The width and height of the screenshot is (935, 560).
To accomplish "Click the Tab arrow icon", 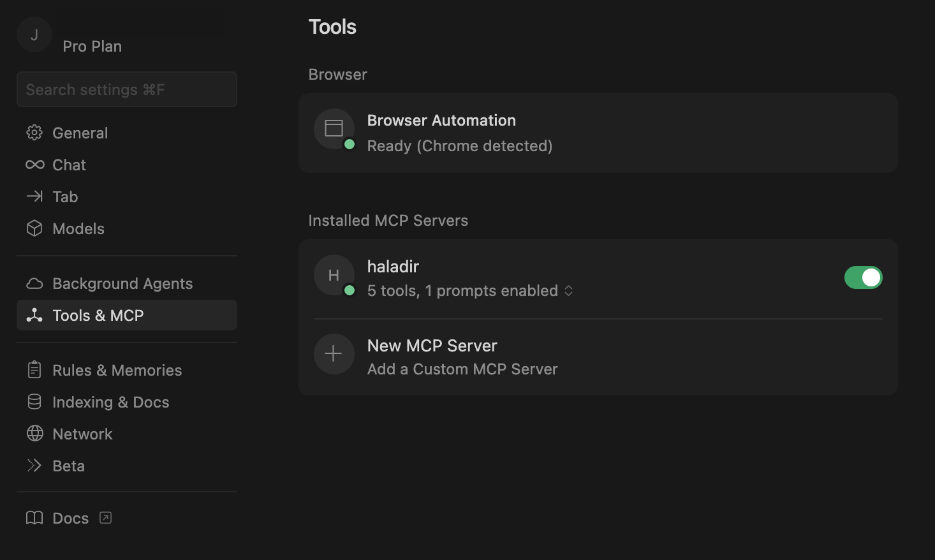I will 34,196.
